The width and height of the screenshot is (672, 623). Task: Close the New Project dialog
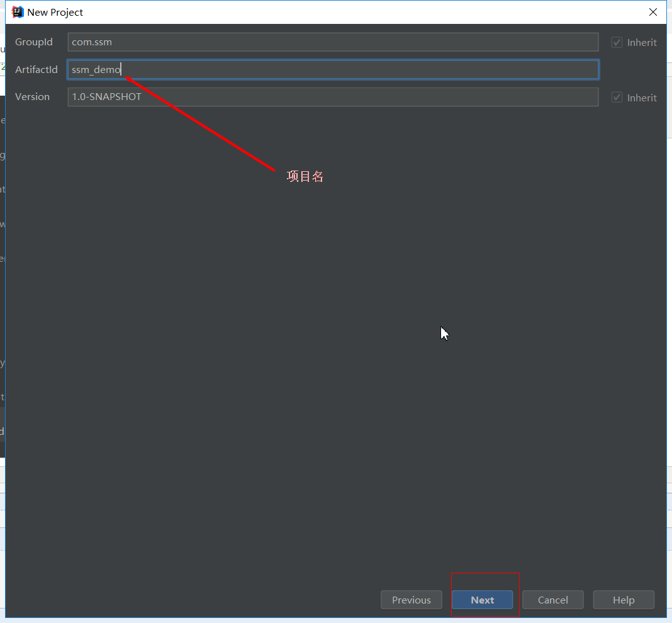coord(653,12)
